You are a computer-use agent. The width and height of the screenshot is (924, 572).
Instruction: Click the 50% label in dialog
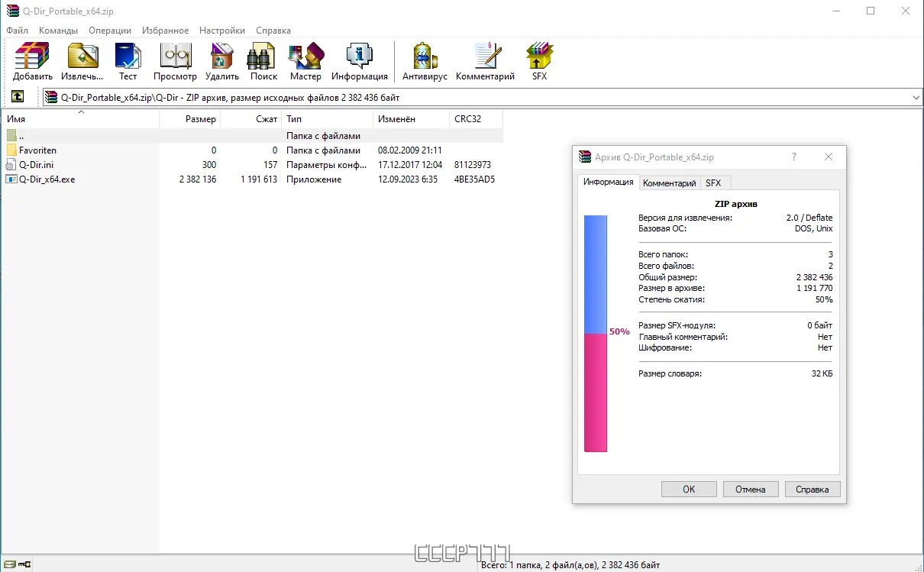(x=619, y=331)
